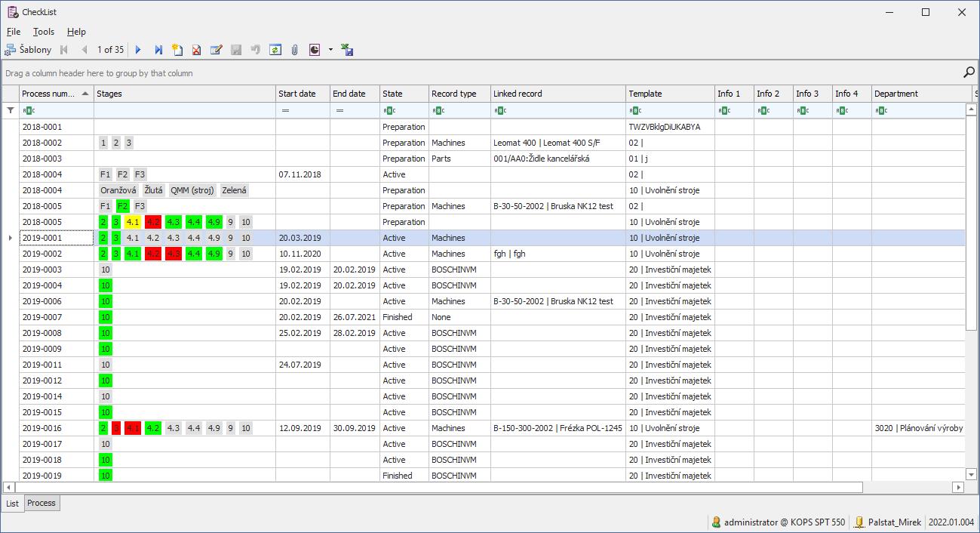Click green F2 stage in row 2018-0005
The width and height of the screenshot is (980, 533).
pyautogui.click(x=122, y=206)
